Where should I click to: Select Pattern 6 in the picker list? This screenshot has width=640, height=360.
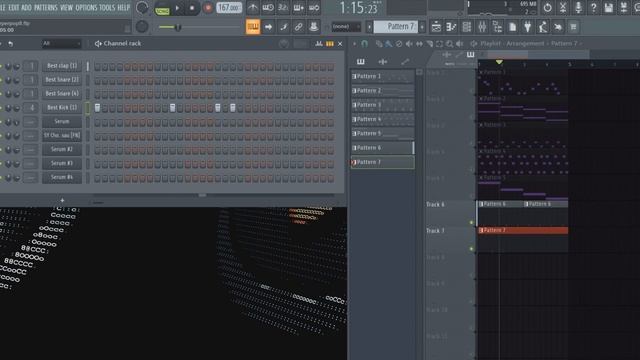pos(382,148)
